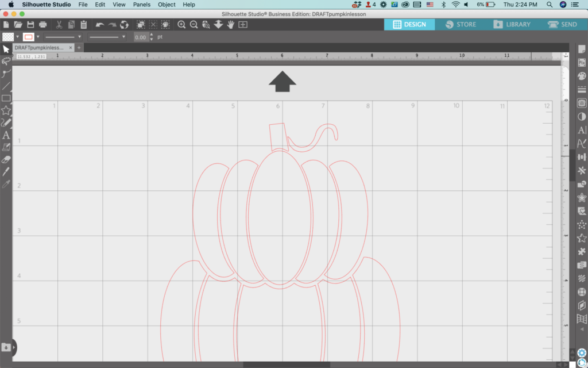Select the Pan hand tool
Image resolution: width=588 pixels, height=368 pixels.
[x=230, y=25]
